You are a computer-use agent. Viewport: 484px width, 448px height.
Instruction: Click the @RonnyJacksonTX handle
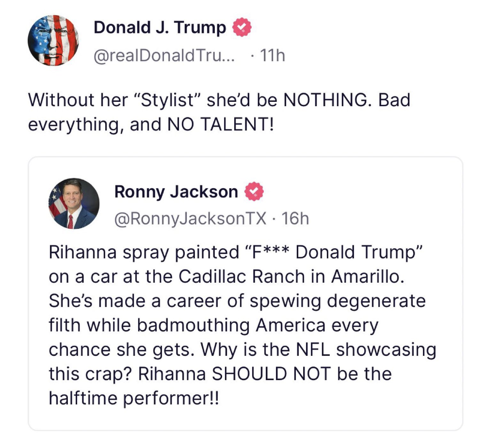pos(190,219)
